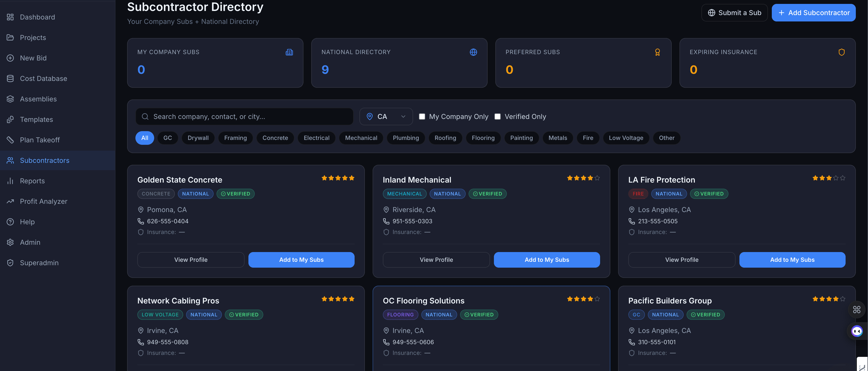Click the shield icon in Expiring Insurance card
The width and height of the screenshot is (868, 371).
841,52
